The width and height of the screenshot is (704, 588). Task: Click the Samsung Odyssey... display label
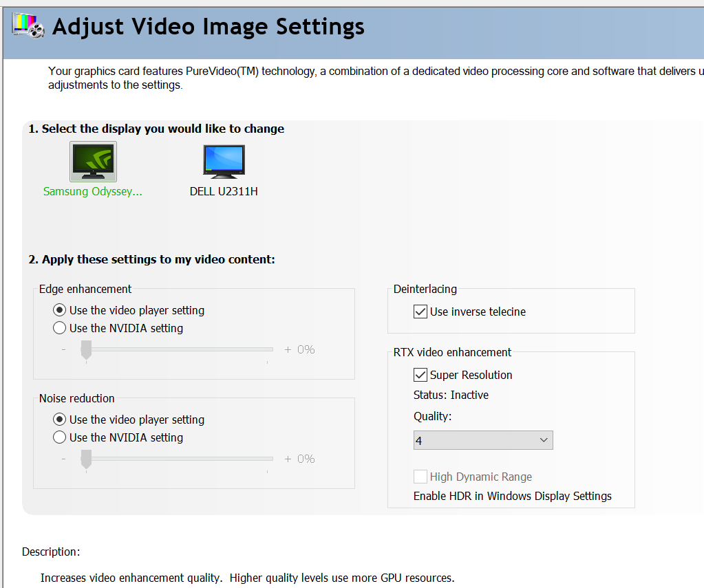(x=92, y=192)
